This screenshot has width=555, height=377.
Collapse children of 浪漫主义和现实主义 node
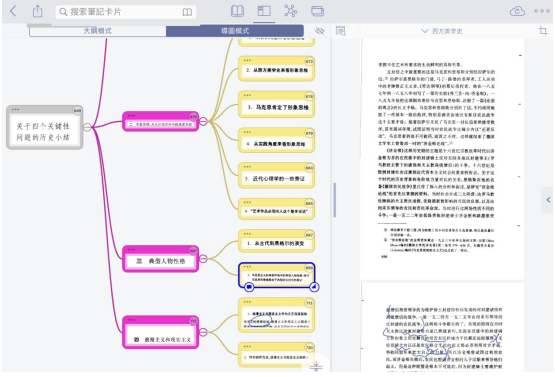pos(203,332)
